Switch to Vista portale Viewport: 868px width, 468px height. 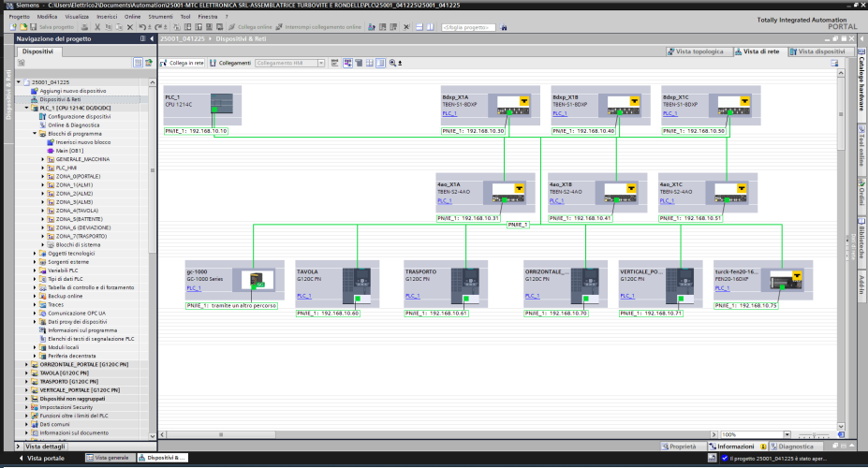coord(41,458)
